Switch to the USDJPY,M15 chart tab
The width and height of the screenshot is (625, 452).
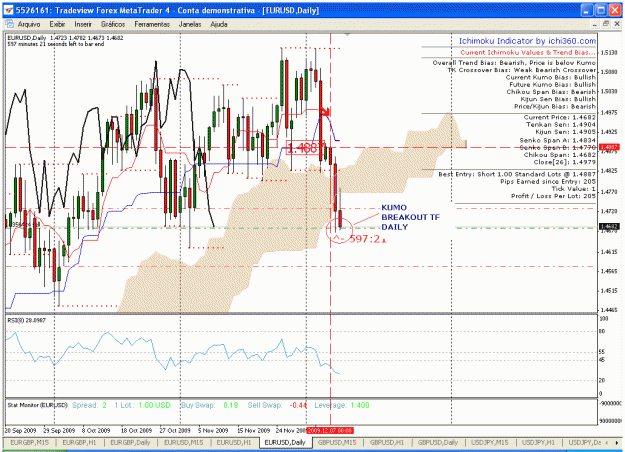click(x=489, y=442)
